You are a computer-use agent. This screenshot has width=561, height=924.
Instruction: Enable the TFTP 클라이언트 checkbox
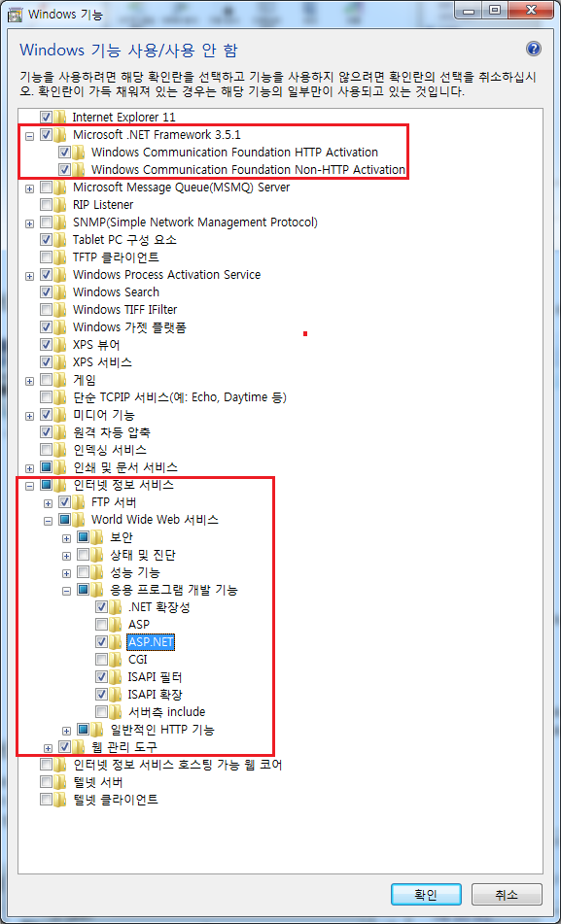click(x=46, y=257)
